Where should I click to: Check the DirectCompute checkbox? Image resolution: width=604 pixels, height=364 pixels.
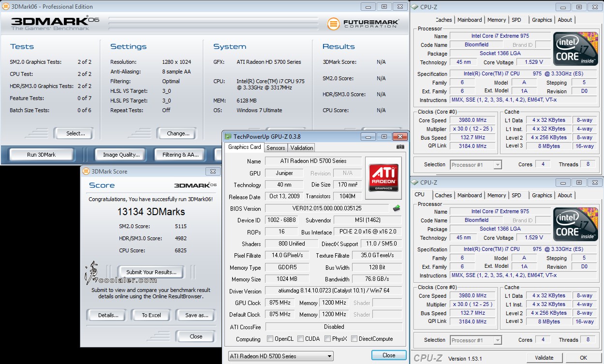tap(354, 339)
